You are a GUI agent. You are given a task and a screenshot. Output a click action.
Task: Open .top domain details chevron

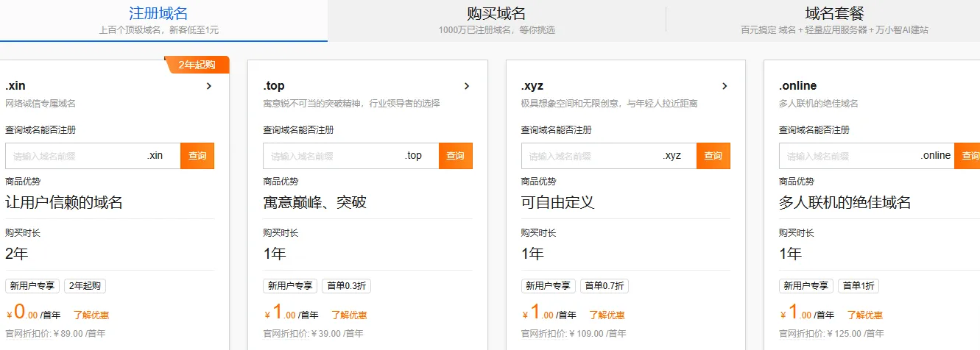pos(467,86)
